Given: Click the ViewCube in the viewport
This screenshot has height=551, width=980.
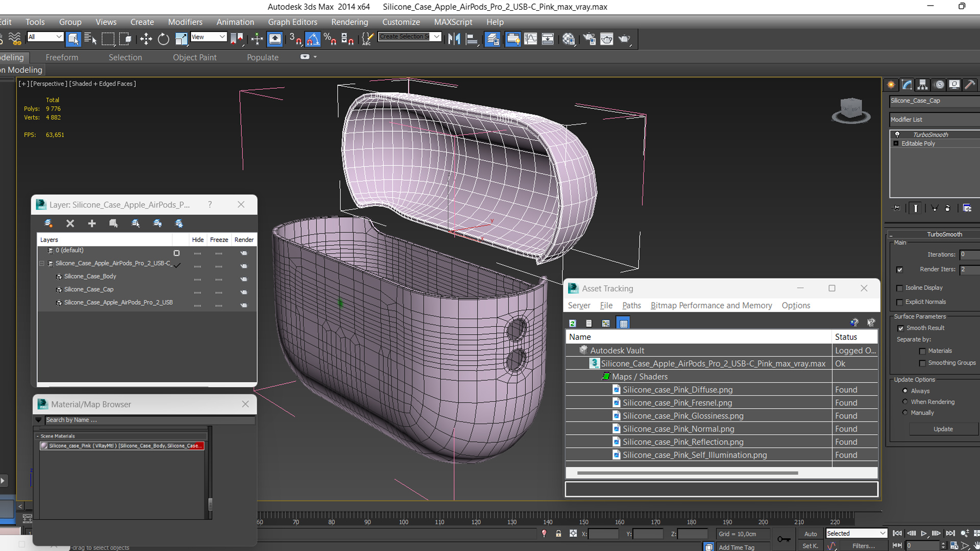Looking at the screenshot, I should click(x=851, y=110).
